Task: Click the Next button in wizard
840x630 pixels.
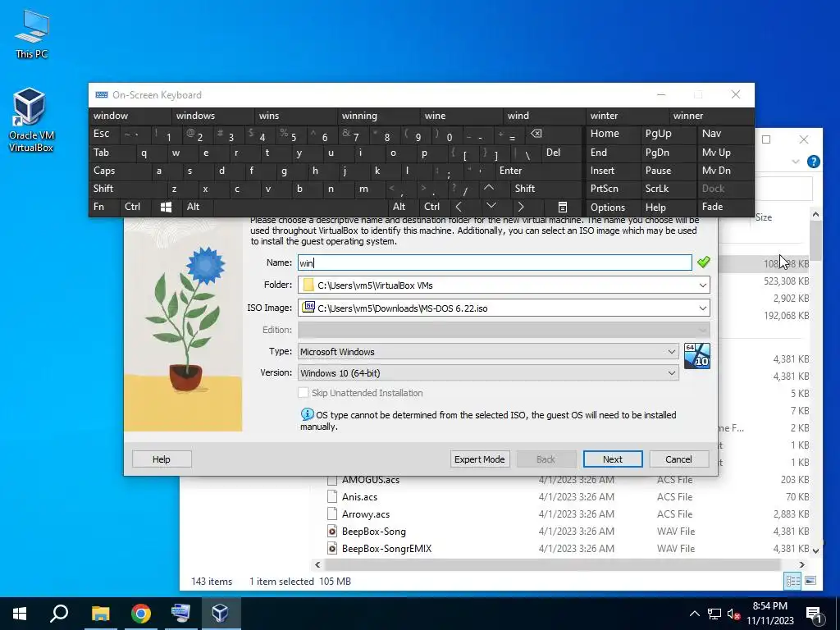Action: [x=612, y=459]
